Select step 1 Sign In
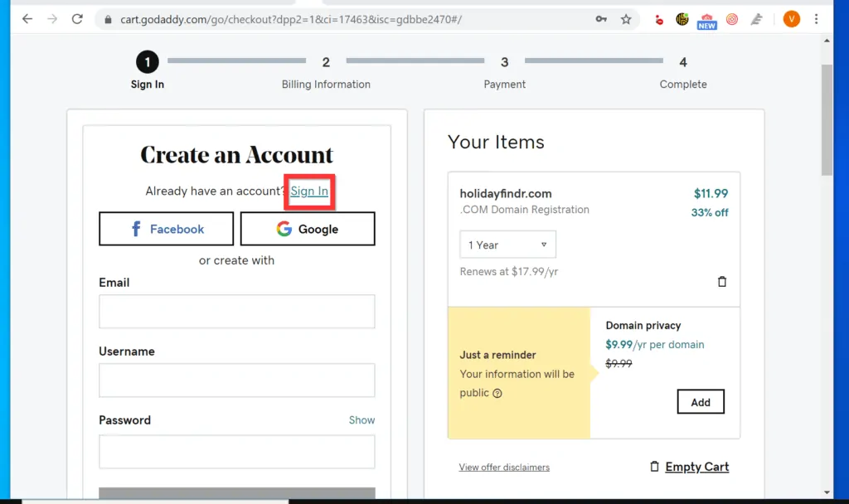849x504 pixels. [x=148, y=70]
